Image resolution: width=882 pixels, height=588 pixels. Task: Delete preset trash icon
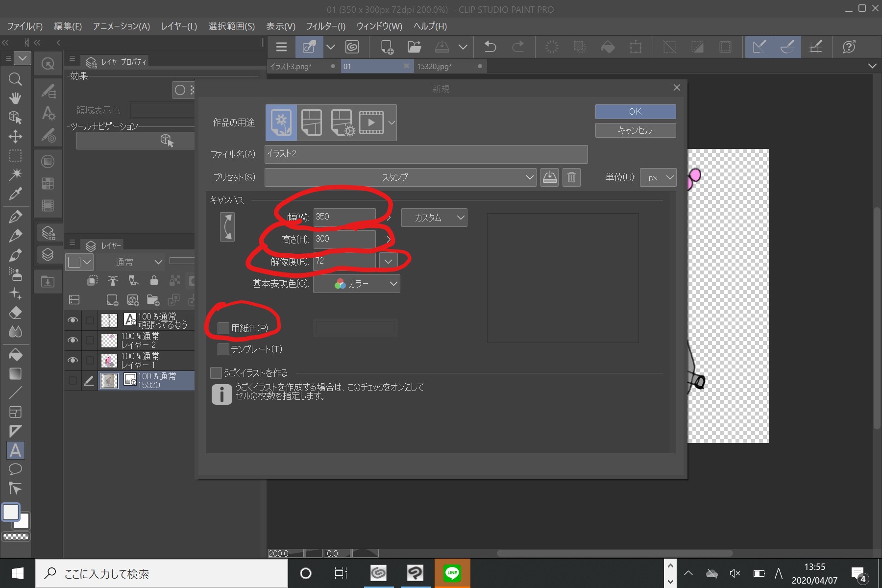(x=571, y=177)
